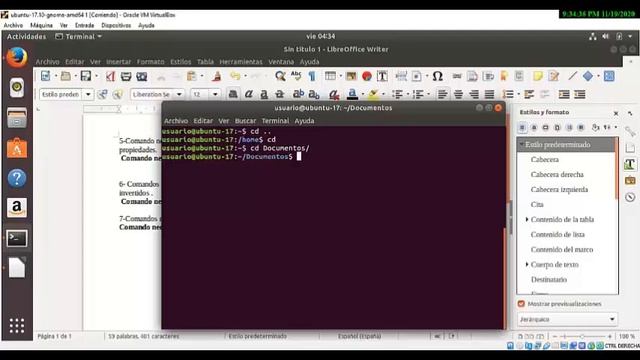Click the Insert line tool icon
The width and height of the screenshot is (640, 360).
(572, 76)
